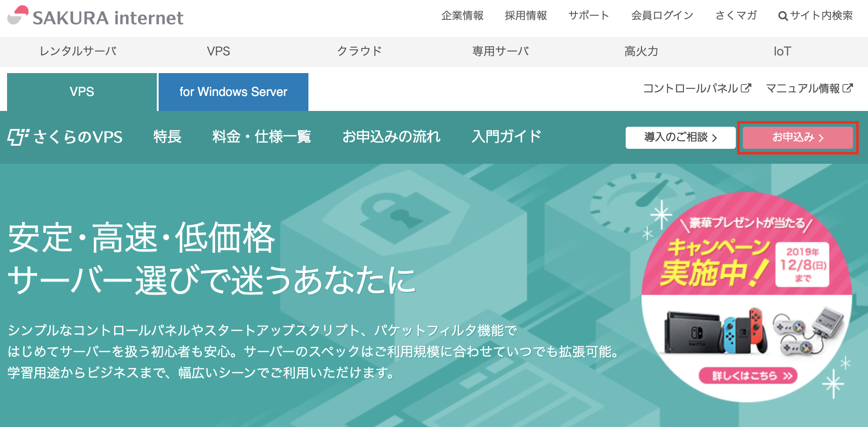Click the external link icon beside コントロールパネル
The image size is (868, 427).
coord(746,88)
